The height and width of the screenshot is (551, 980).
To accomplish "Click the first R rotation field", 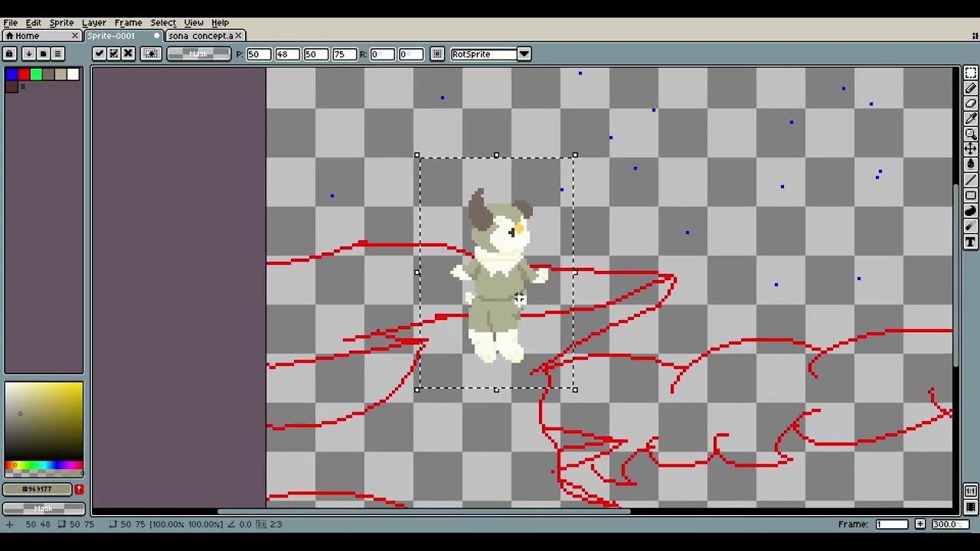I will 381,54.
